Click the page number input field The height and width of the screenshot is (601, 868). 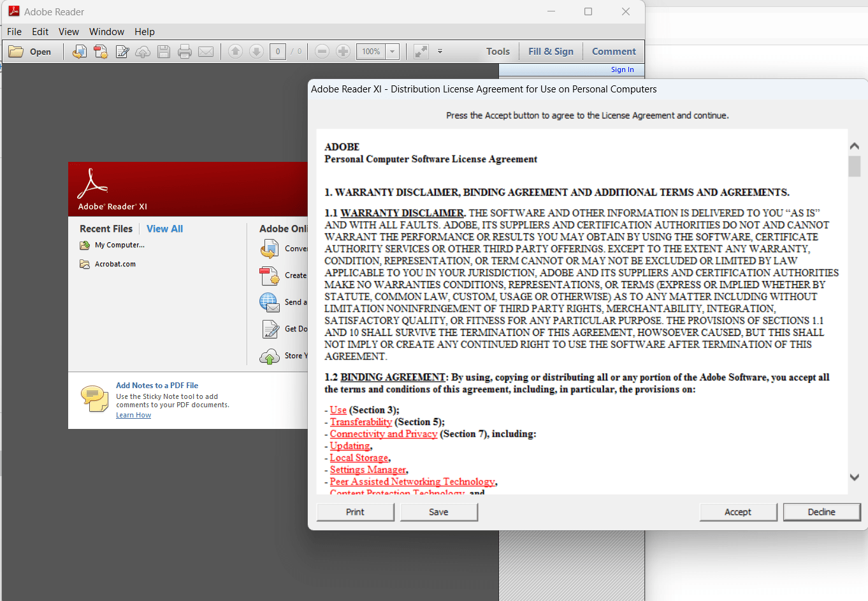(278, 52)
